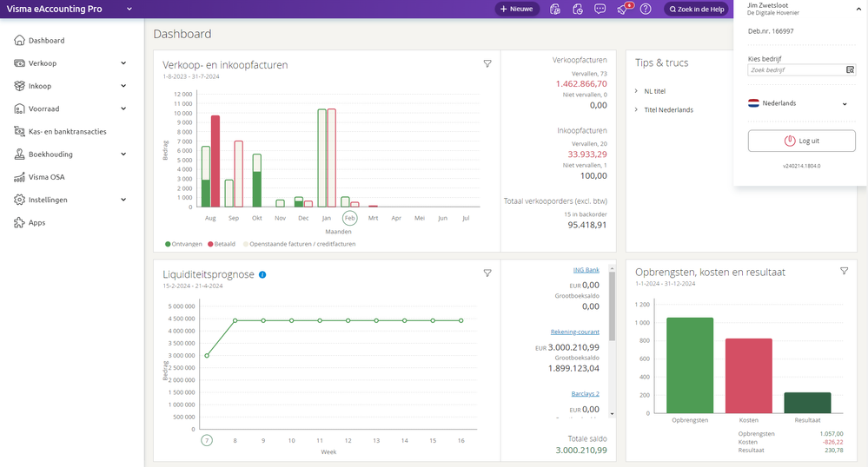The width and height of the screenshot is (868, 467).
Task: Open Boekhouding menu item
Action: [50, 155]
